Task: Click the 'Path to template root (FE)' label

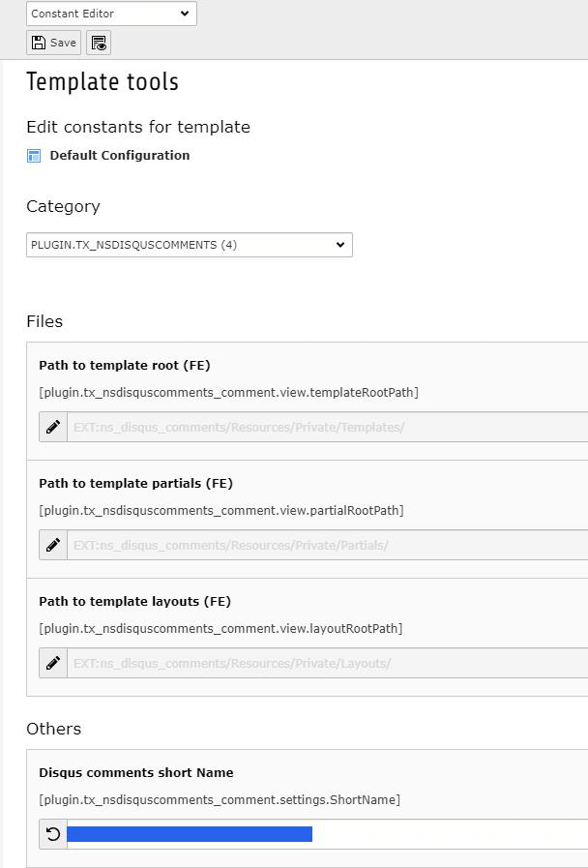Action: (x=125, y=366)
